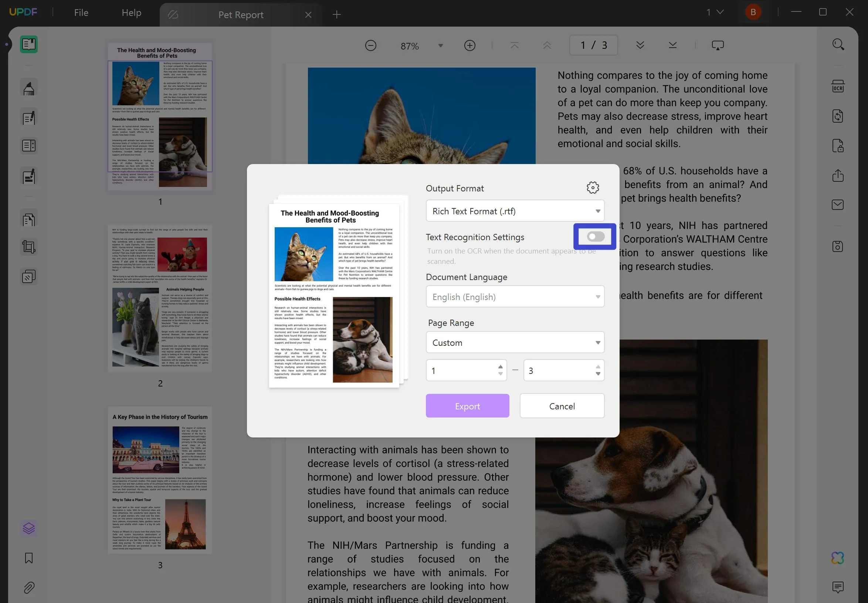Click the search magnifier icon
The height and width of the screenshot is (603, 868).
pyautogui.click(x=838, y=45)
